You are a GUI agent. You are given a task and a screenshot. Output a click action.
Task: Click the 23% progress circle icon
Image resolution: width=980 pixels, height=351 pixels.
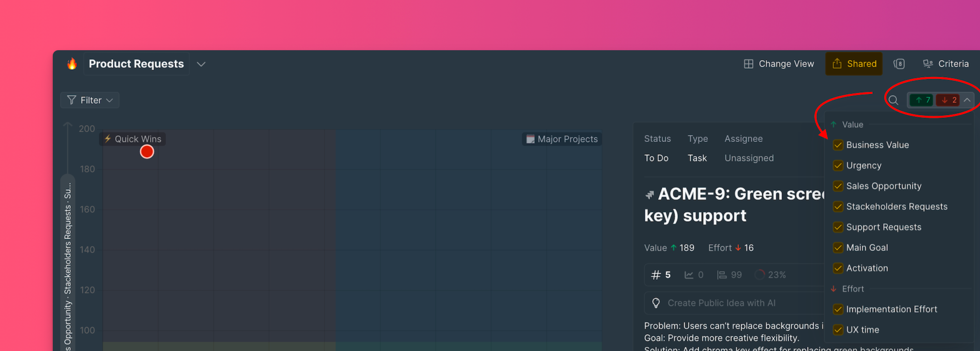[x=759, y=275]
